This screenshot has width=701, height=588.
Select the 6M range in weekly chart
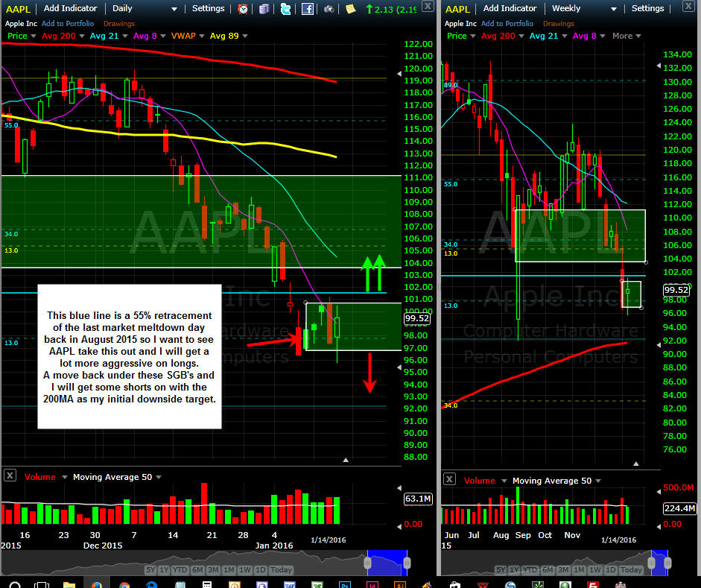pos(548,569)
